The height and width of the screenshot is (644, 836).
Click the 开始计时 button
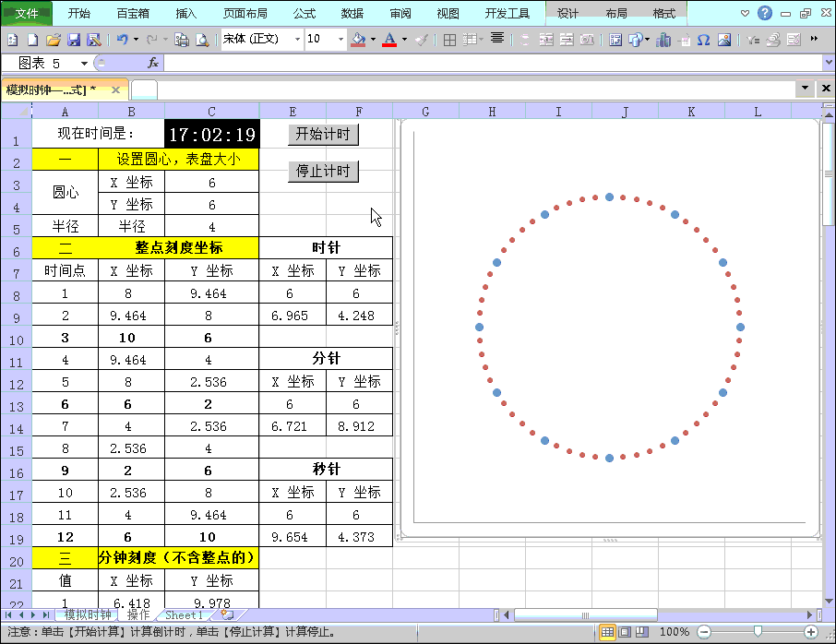(x=323, y=134)
